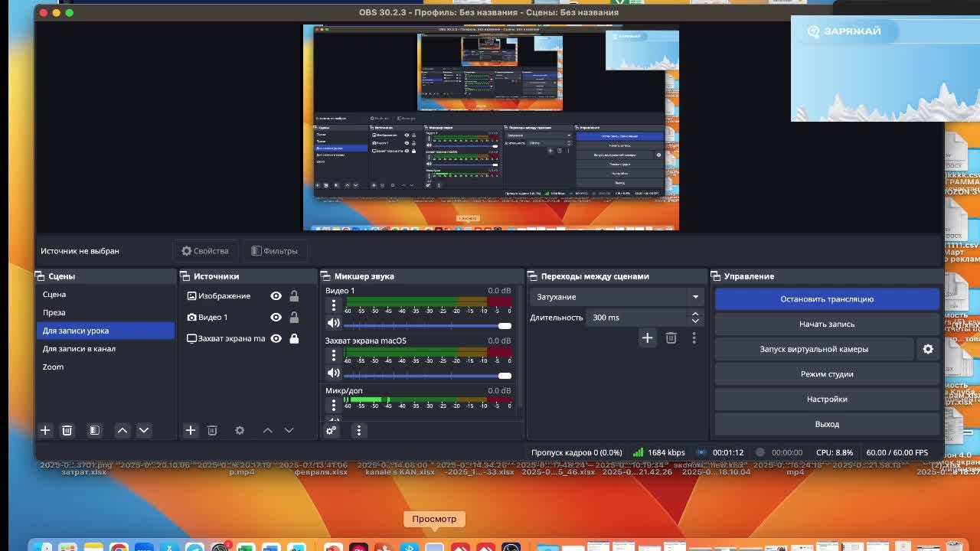Open the Затухание transition dropdown
Image resolution: width=980 pixels, height=551 pixels.
pyautogui.click(x=616, y=297)
